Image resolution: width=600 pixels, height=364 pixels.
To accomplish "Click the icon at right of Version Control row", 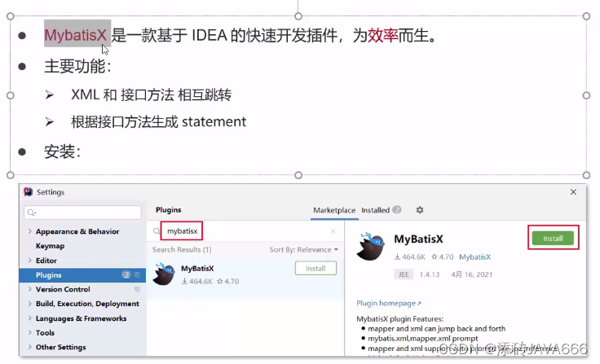I will [x=138, y=289].
